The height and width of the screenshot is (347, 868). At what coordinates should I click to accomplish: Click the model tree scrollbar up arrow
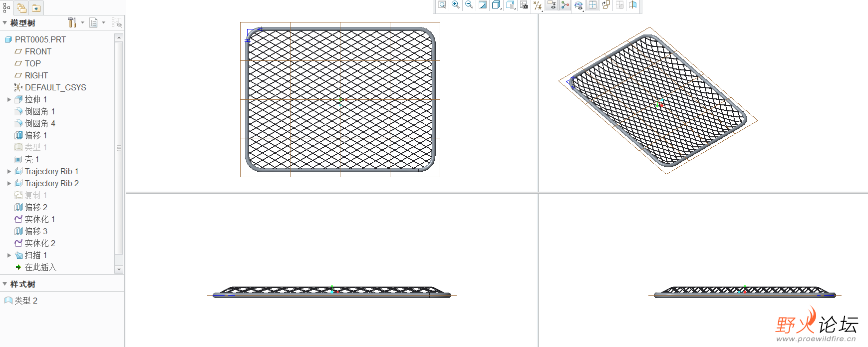click(x=119, y=37)
